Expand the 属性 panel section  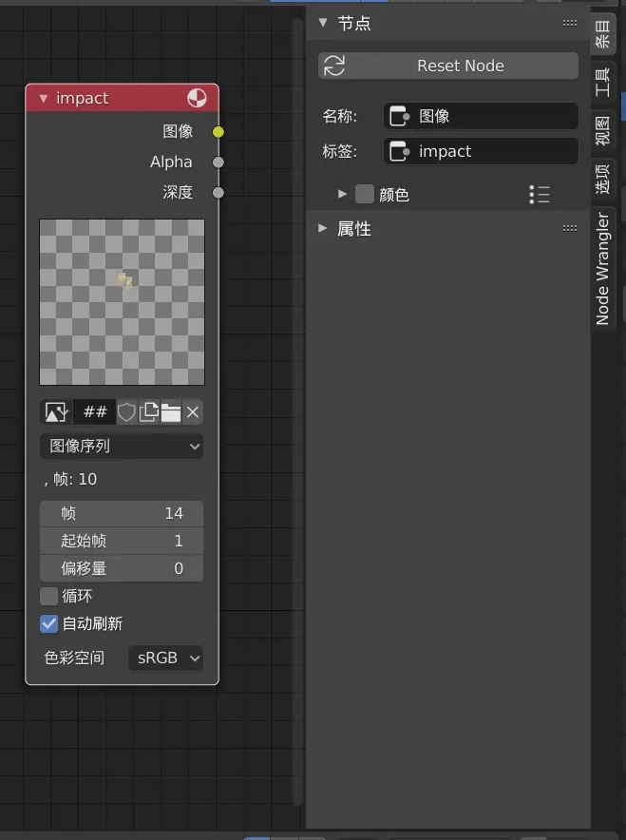(x=322, y=228)
